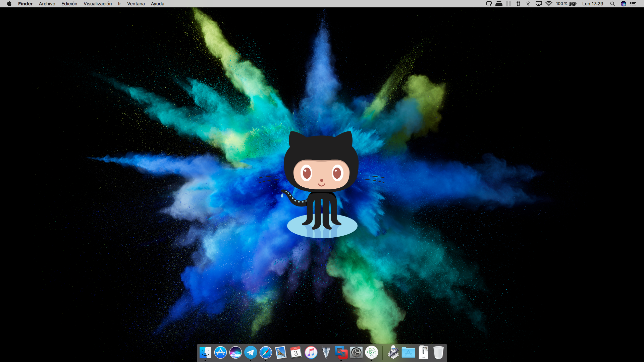The height and width of the screenshot is (362, 644).
Task: Open Calendar showing JUL 3
Action: (296, 352)
